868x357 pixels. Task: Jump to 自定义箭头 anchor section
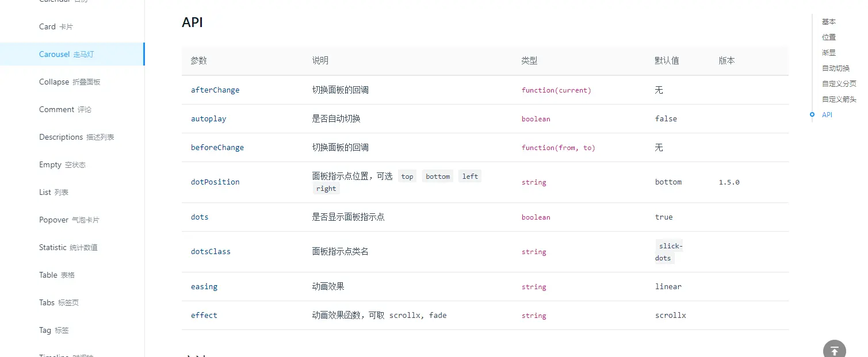[839, 99]
